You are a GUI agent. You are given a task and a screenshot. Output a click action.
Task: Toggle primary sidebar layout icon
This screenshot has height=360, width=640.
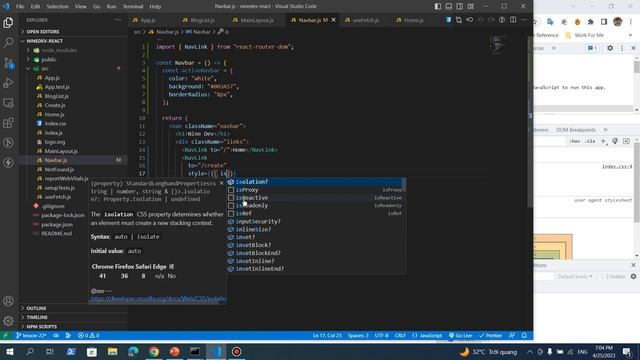pyautogui.click(x=438, y=6)
